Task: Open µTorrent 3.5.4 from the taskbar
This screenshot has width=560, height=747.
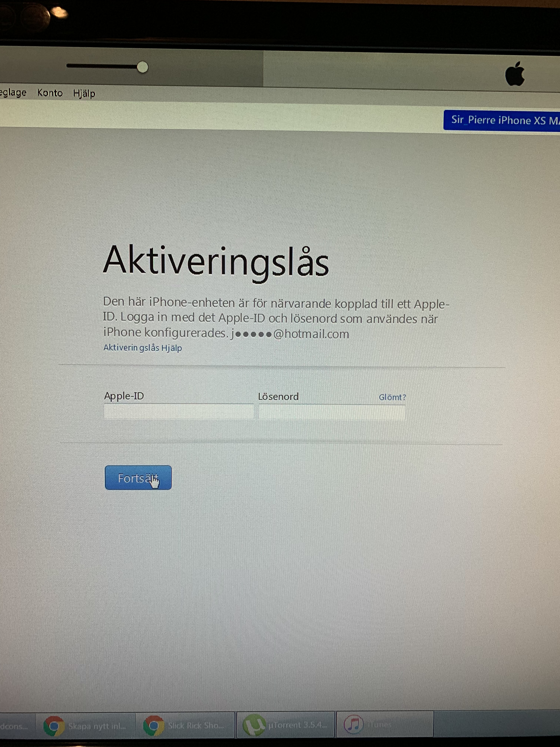Action: click(x=286, y=725)
